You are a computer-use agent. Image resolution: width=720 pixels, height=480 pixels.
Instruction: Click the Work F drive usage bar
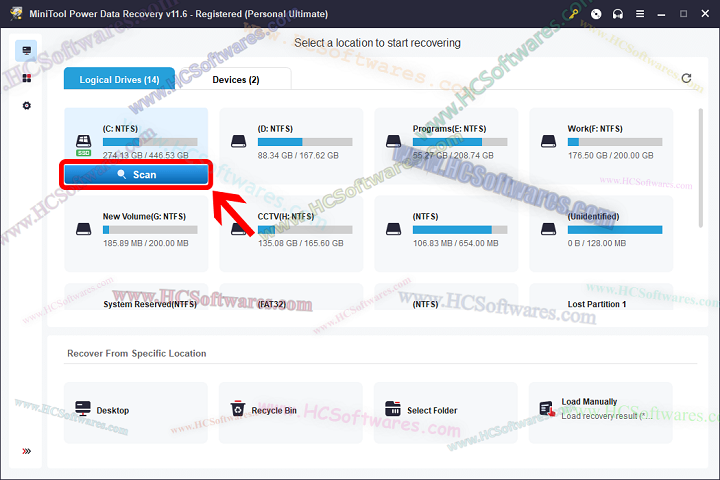[x=615, y=142]
